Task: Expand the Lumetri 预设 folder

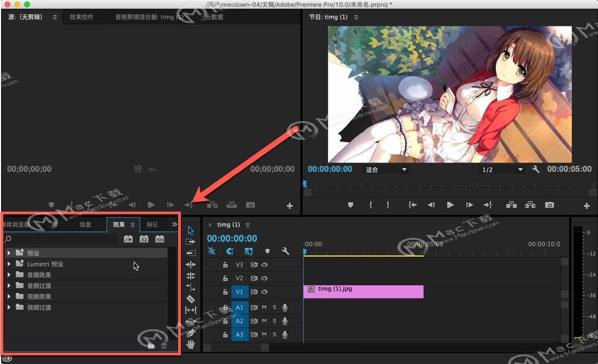Action: (9, 264)
